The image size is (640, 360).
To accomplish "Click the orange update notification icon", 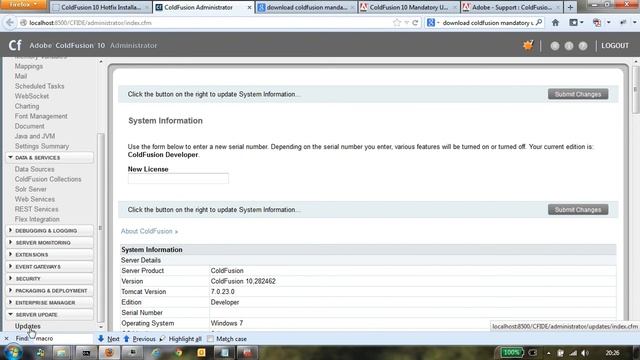I will tap(528, 45).
